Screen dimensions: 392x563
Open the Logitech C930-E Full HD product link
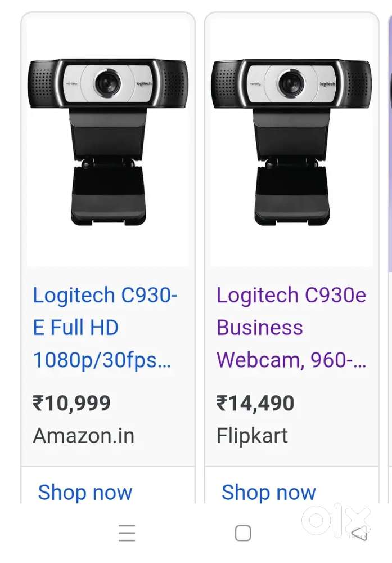click(x=105, y=327)
